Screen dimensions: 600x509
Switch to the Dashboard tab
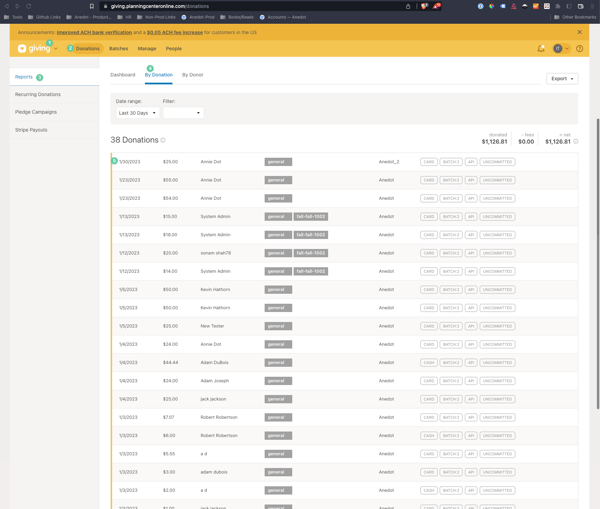123,75
